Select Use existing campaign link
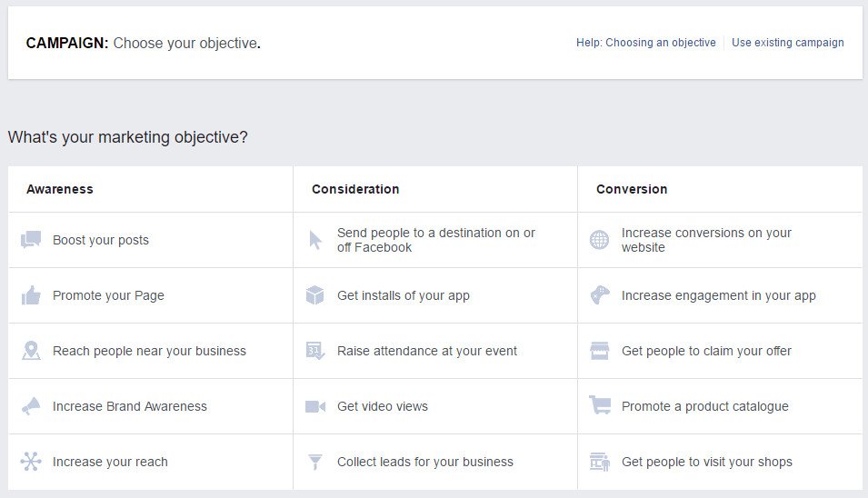The height and width of the screenshot is (498, 868). [x=788, y=43]
